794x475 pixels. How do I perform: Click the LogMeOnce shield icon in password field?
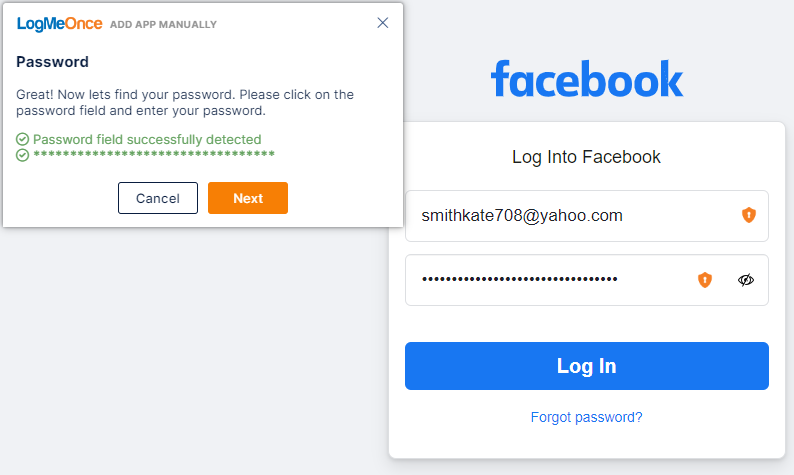(705, 280)
